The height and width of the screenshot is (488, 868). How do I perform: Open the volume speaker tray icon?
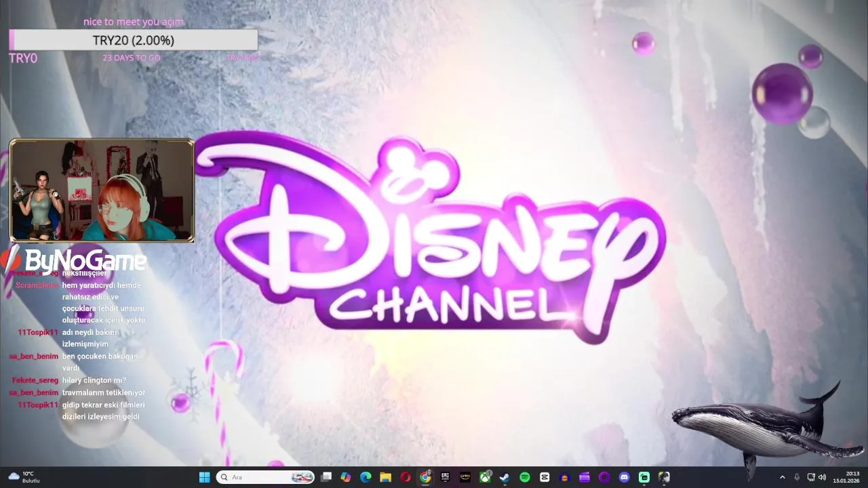coord(823,477)
